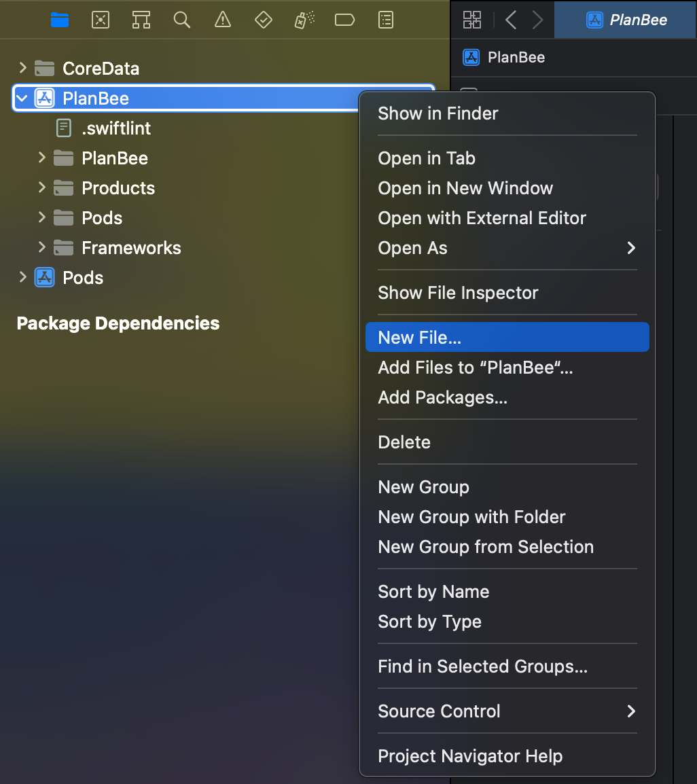Open the Find navigator magnifier icon
The image size is (697, 784).
[x=182, y=20]
